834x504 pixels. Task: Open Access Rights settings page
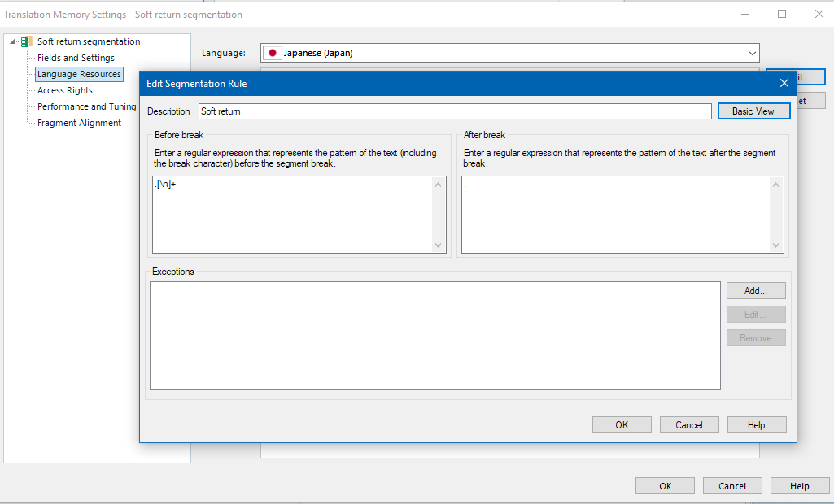pyautogui.click(x=65, y=90)
